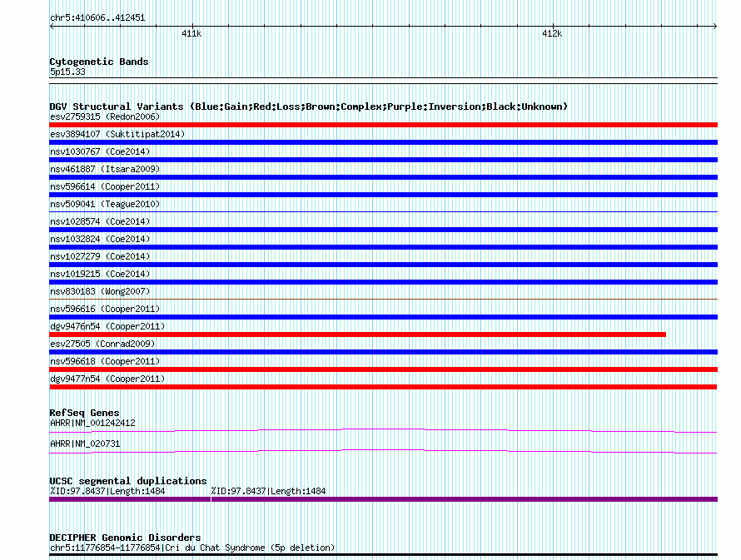Select the DGV Structural Variants track title
741x560 pixels.
click(309, 107)
